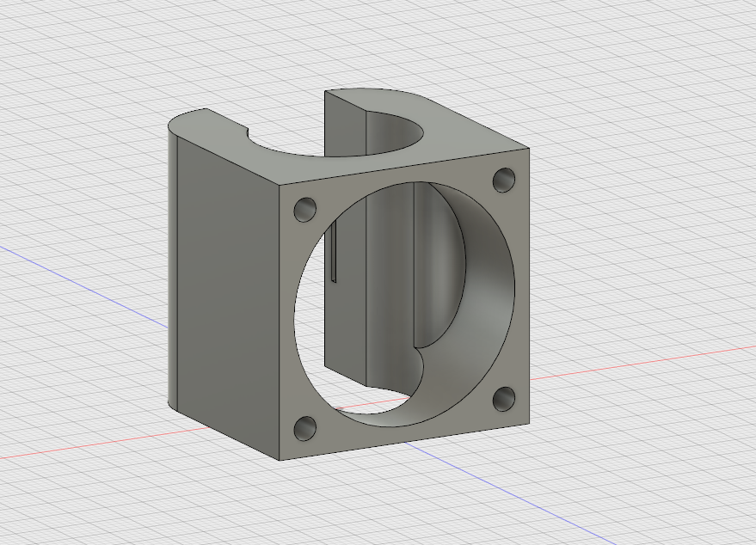Select the bottom-right mounting hole on front face
This screenshot has height=545, width=756.
[x=504, y=399]
